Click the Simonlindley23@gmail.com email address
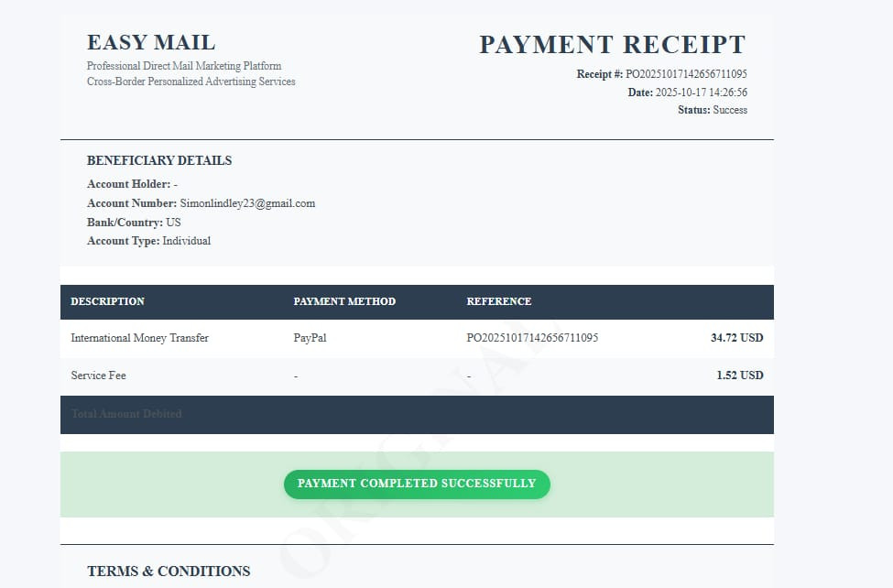Image resolution: width=893 pixels, height=588 pixels. click(247, 203)
